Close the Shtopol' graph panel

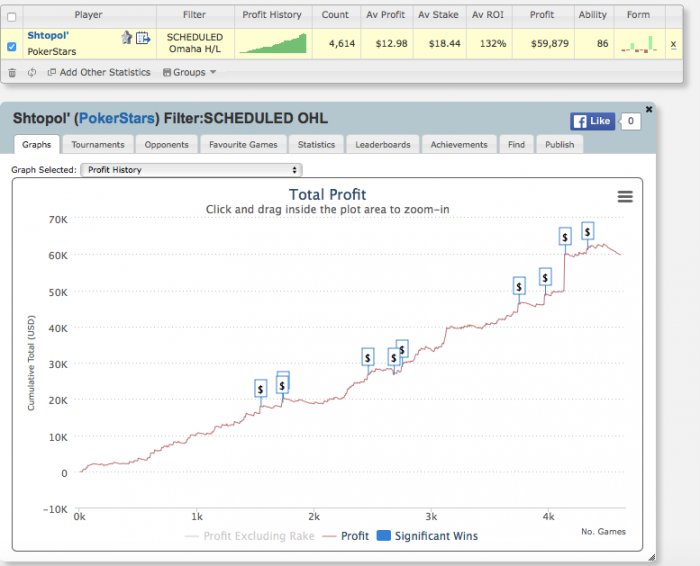click(x=649, y=109)
